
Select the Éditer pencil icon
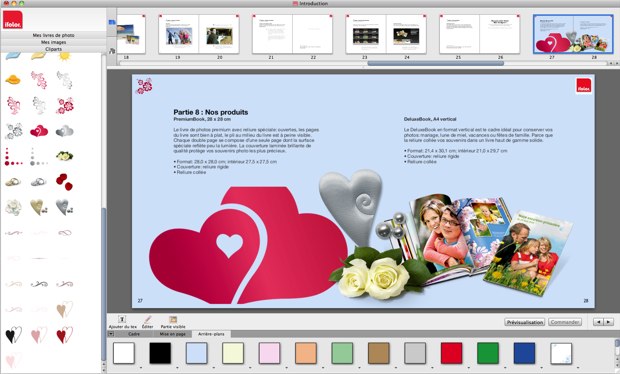click(148, 319)
